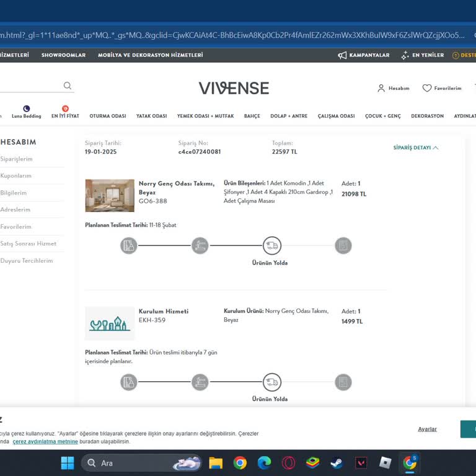This screenshot has width=476, height=476.
Task: Open Duyuru Tercihlerim in sidebar
Action: tap(27, 260)
